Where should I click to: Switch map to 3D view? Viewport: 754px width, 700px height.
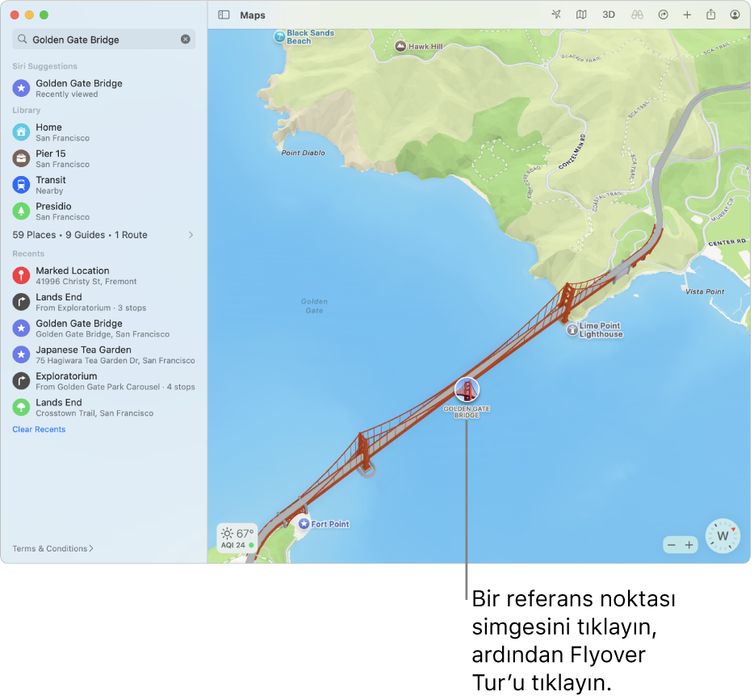tap(609, 15)
